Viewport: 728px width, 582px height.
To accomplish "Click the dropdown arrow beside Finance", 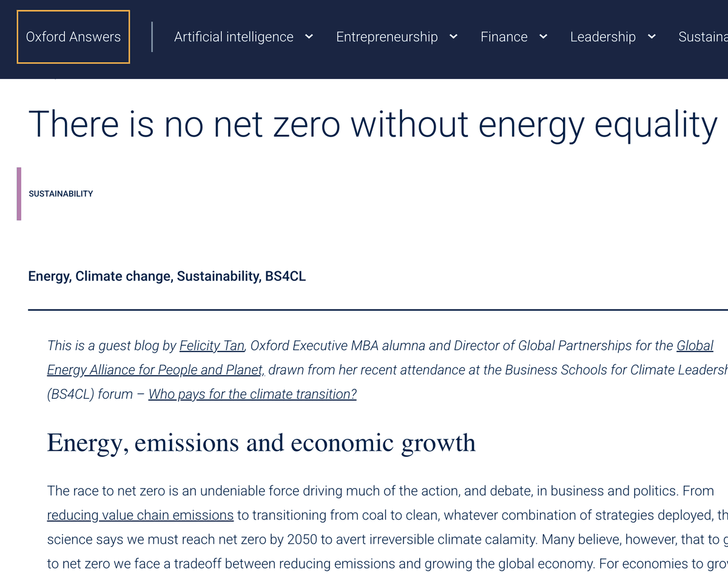I will pyautogui.click(x=544, y=37).
